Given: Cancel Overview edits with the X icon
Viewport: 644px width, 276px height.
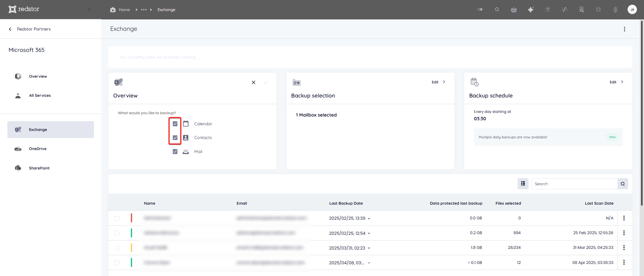Looking at the screenshot, I should 254,82.
